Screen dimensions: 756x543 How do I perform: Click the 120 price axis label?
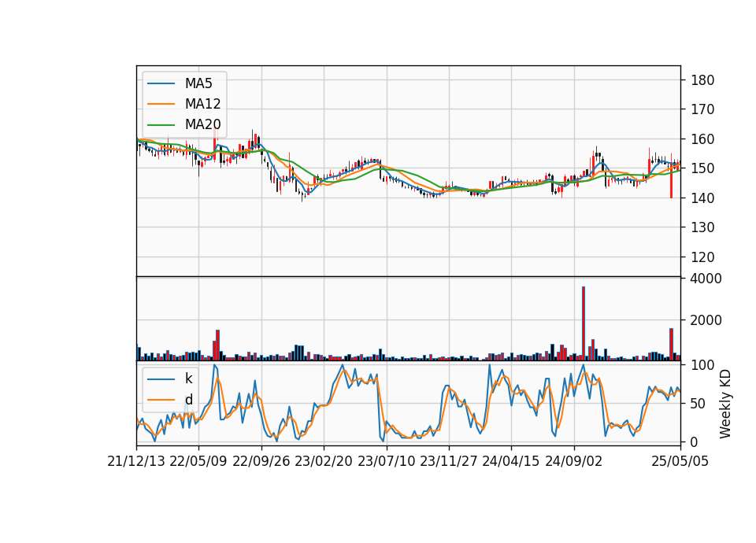[702, 257]
